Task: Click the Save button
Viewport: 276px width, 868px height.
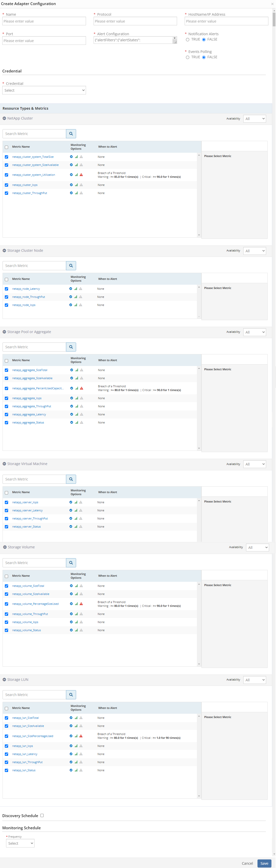Action: point(265,863)
